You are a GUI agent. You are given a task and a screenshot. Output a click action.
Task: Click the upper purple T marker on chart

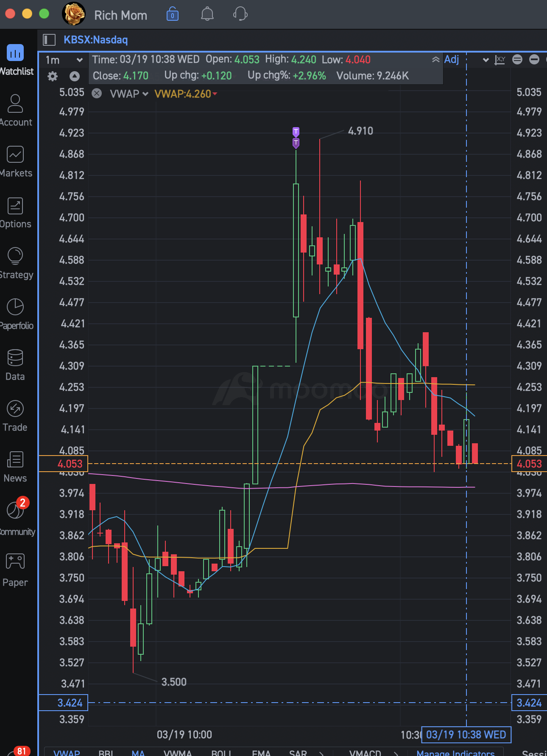[x=296, y=132]
